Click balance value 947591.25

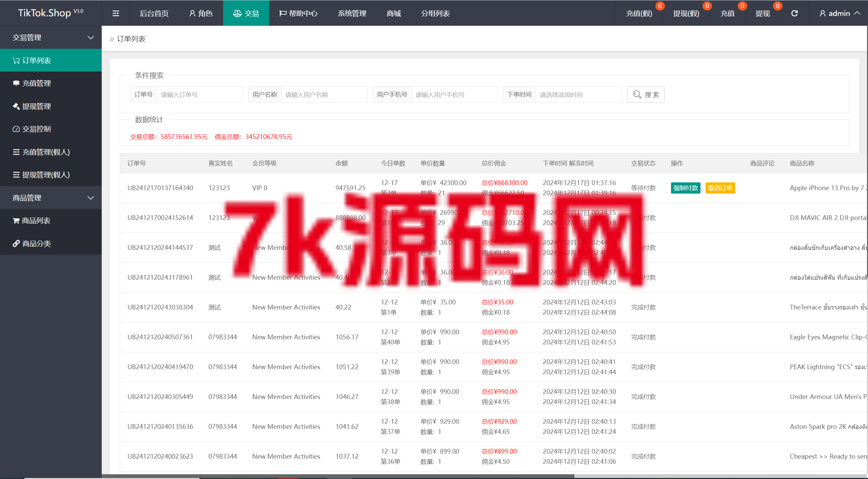(350, 188)
